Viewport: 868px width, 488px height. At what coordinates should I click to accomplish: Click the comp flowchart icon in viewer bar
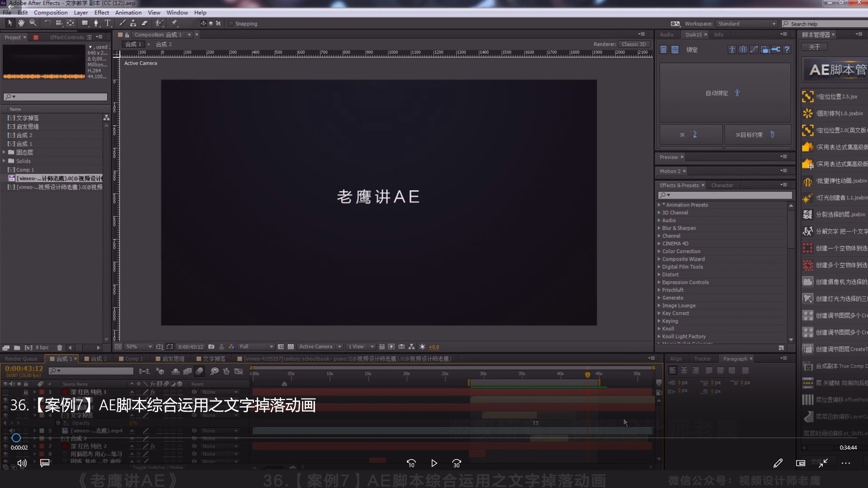tap(411, 347)
